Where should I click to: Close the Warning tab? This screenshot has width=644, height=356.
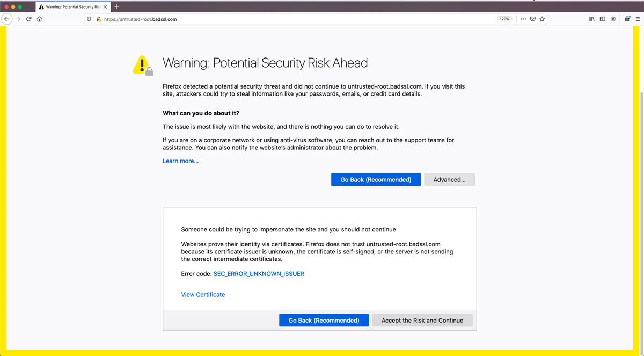point(105,7)
